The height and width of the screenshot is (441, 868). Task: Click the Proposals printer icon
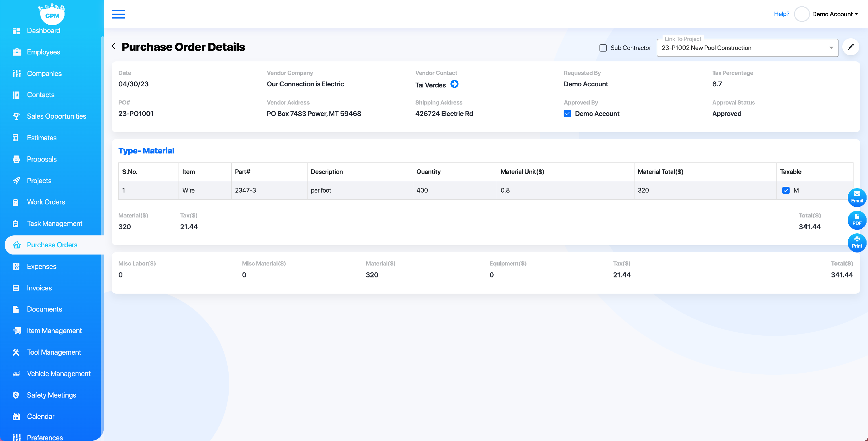coord(16,159)
